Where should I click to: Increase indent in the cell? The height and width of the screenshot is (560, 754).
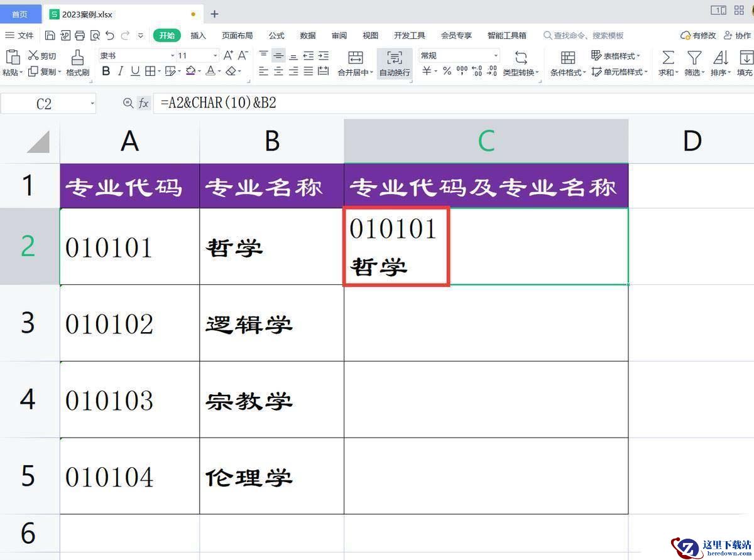pos(324,55)
